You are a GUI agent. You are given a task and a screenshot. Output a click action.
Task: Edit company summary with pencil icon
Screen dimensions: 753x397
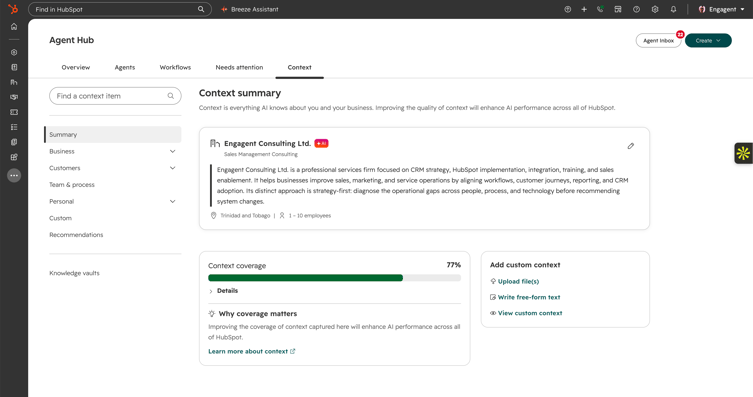tap(631, 146)
